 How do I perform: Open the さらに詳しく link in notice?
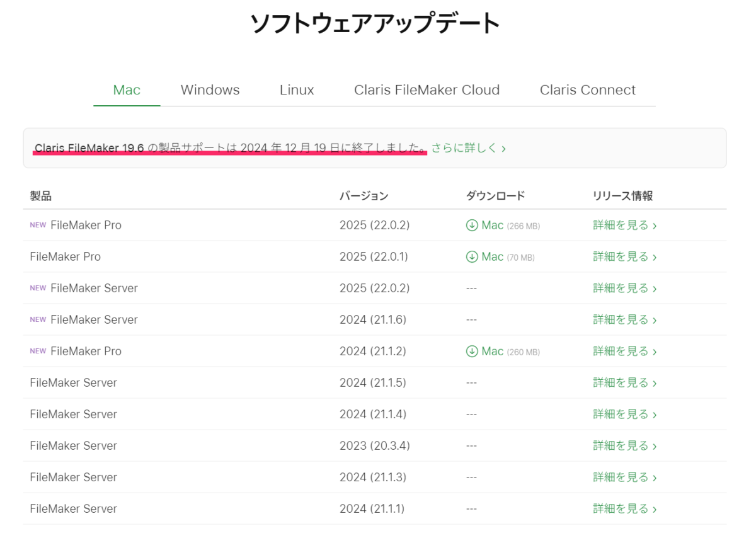tap(468, 149)
